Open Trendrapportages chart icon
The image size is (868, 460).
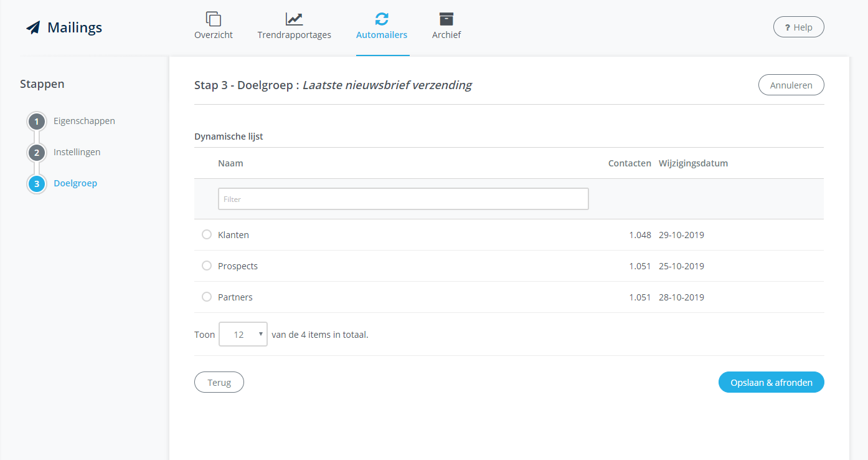(295, 19)
